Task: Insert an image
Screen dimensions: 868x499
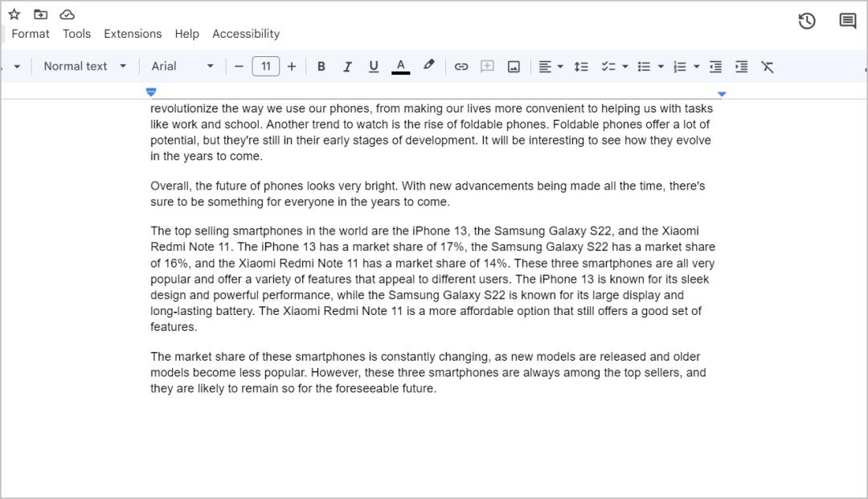Action: [x=514, y=67]
